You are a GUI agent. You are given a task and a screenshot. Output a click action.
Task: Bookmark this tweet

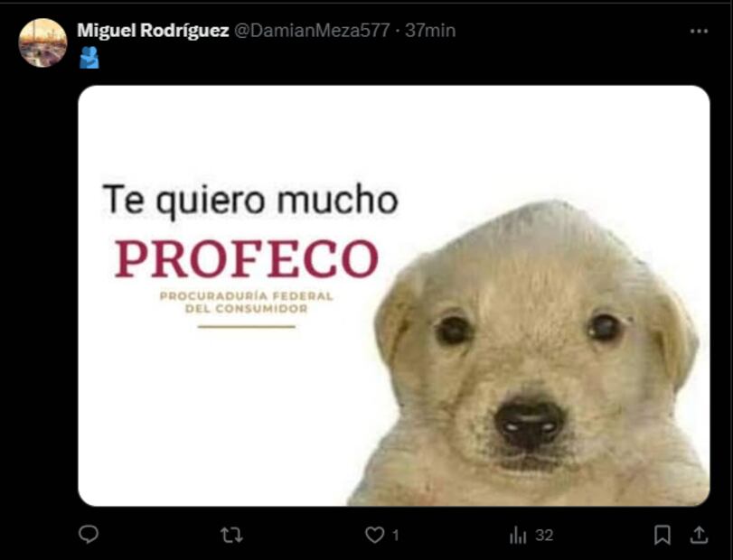point(663,535)
